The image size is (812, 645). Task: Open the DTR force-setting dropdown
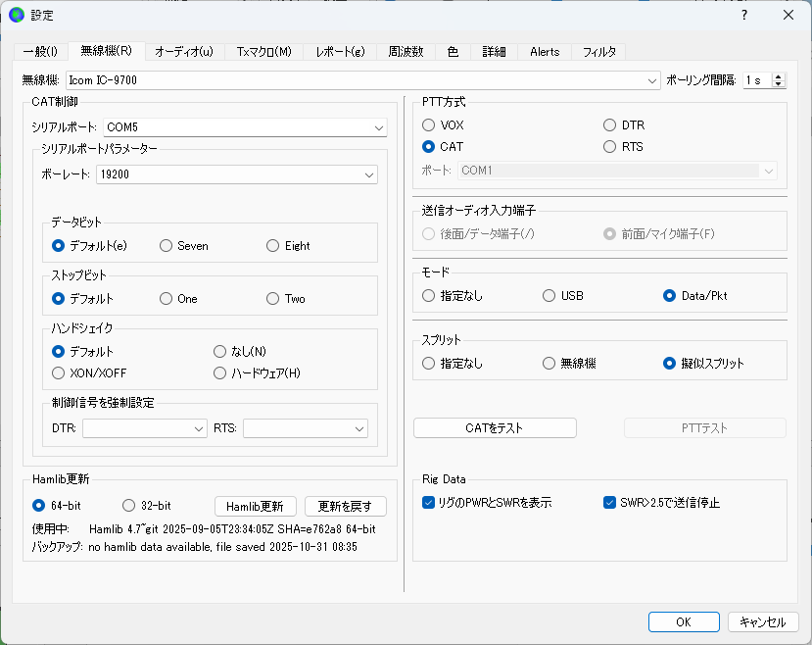(x=145, y=428)
